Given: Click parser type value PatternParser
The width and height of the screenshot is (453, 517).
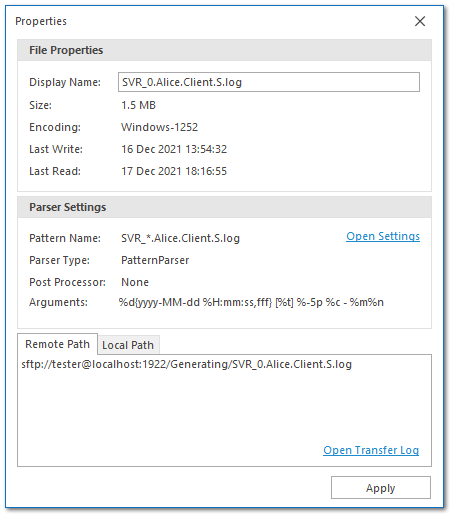Looking at the screenshot, I should [x=155, y=260].
